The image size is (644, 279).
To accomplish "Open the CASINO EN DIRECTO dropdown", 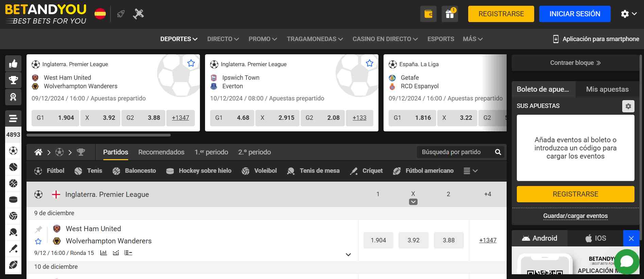I will tap(385, 39).
